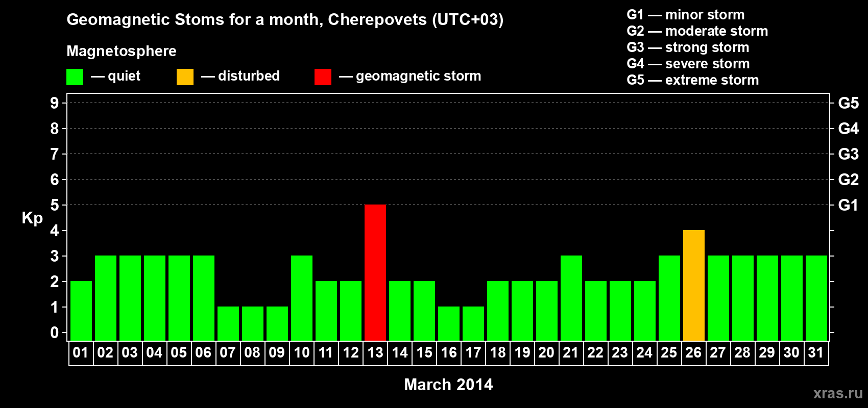This screenshot has height=408, width=868.
Task: Click the 'G3 — strong storm' legend line
Action: 688,47
